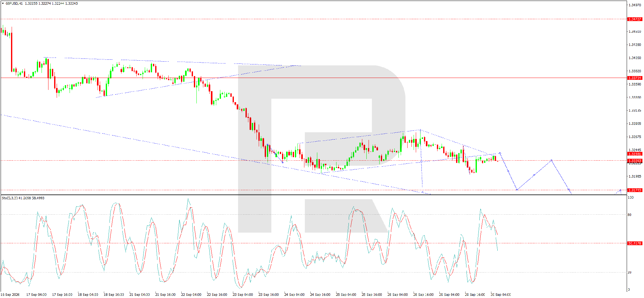Click the 25 Sep 16:00 time label
644x298 pixels.
[372, 295]
